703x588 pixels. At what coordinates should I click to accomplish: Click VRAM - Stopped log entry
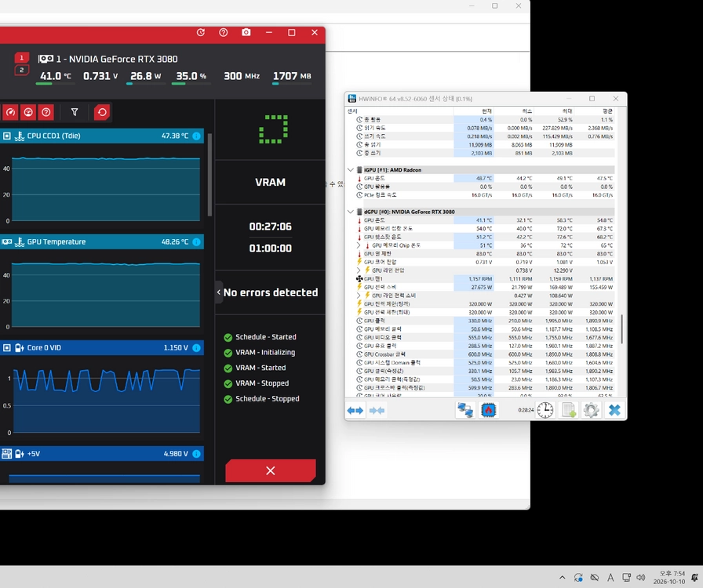click(262, 383)
